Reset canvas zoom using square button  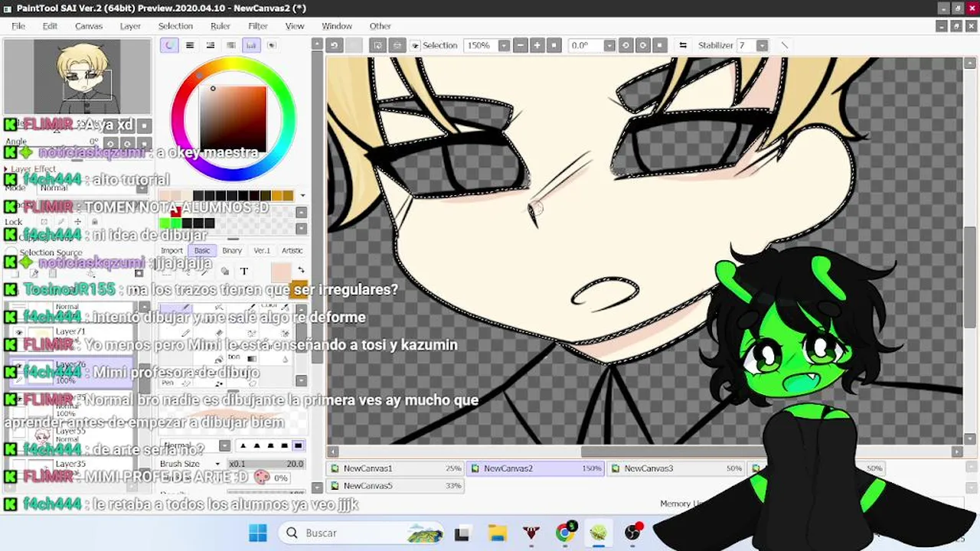point(554,45)
